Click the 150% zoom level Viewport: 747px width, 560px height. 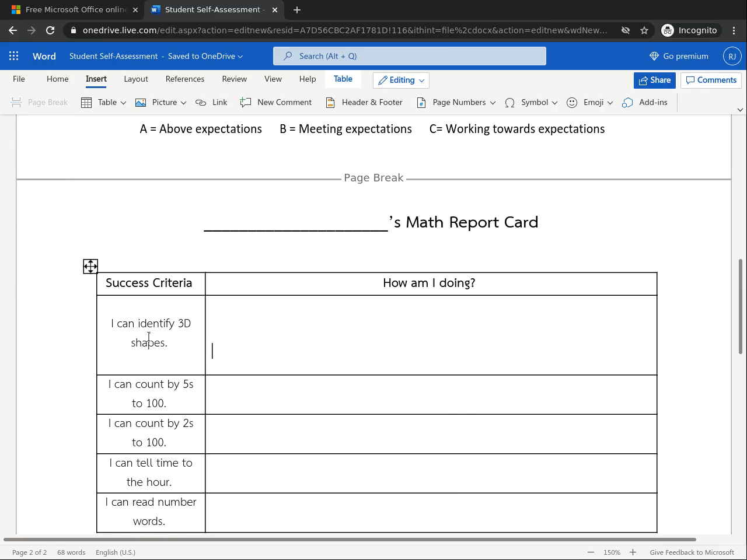coord(612,552)
